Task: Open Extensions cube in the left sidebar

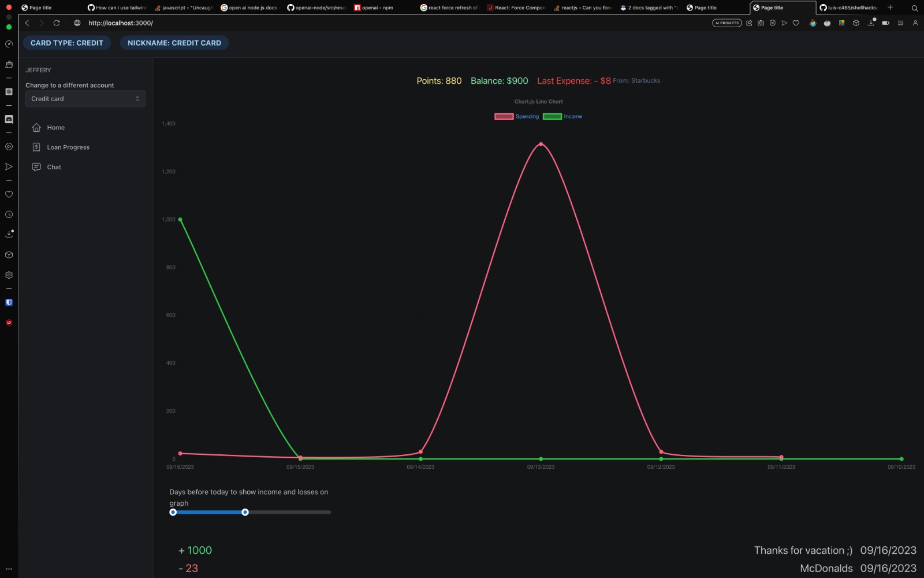Action: (x=9, y=255)
